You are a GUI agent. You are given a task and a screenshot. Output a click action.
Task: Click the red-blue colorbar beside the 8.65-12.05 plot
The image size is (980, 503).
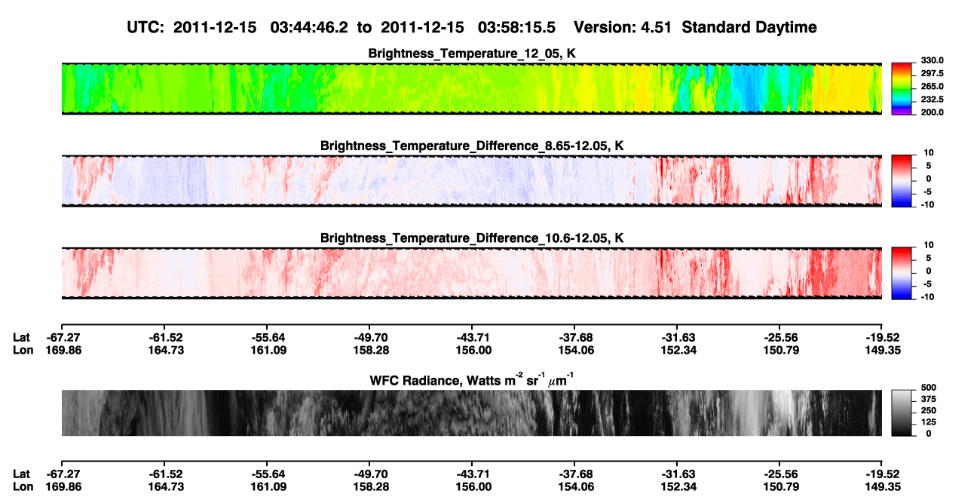coord(902,181)
